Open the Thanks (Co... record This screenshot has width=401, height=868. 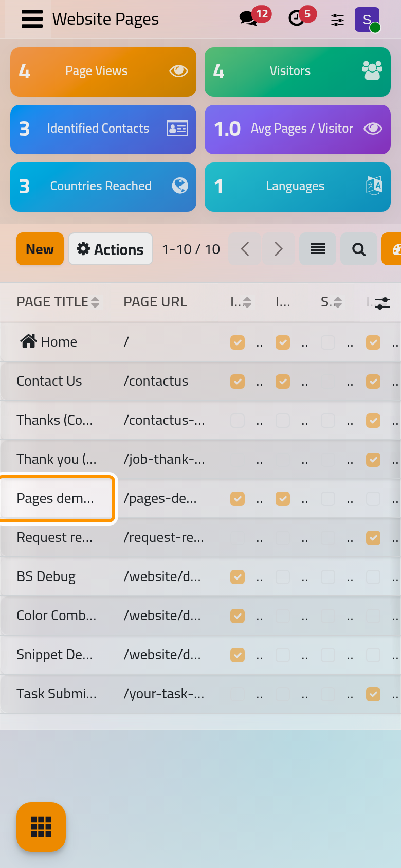pos(54,420)
